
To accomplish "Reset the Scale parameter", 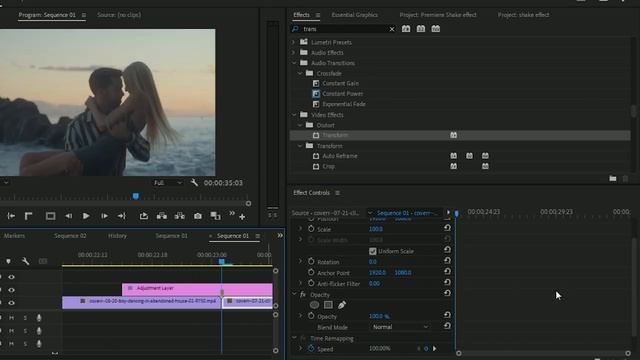I will [x=447, y=228].
